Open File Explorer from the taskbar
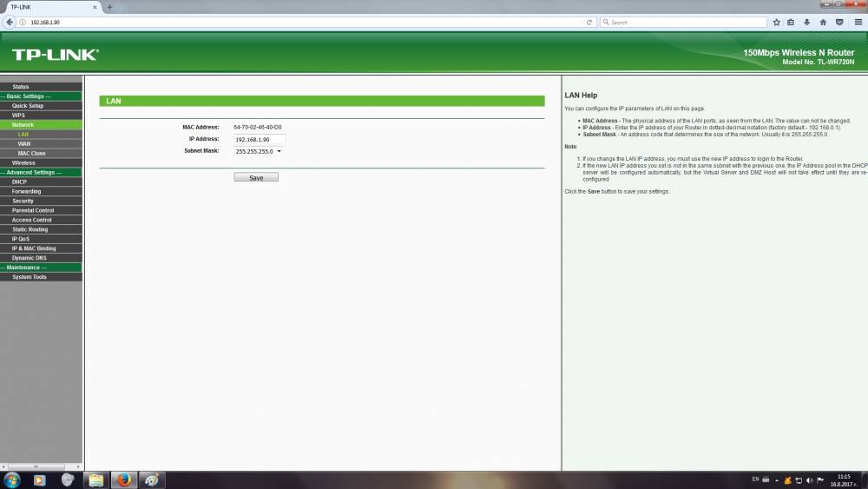Viewport: 868px width, 489px height. (x=96, y=480)
